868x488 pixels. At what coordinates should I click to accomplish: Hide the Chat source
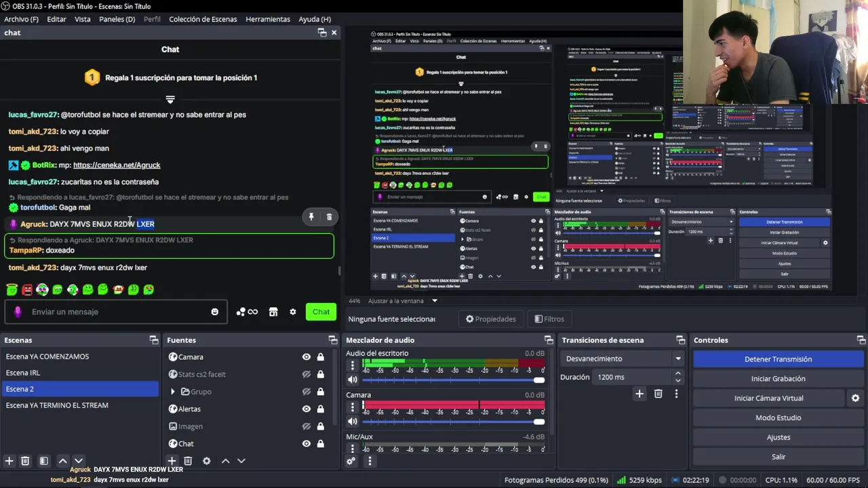[x=307, y=443]
